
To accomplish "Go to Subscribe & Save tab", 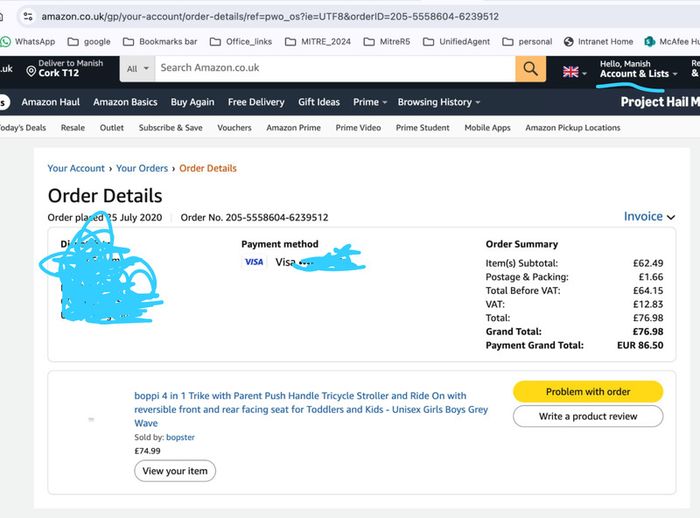I will pyautogui.click(x=171, y=128).
